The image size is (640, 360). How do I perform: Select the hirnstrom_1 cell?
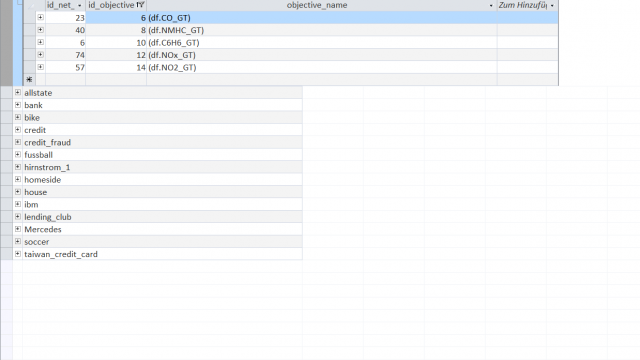pyautogui.click(x=162, y=167)
